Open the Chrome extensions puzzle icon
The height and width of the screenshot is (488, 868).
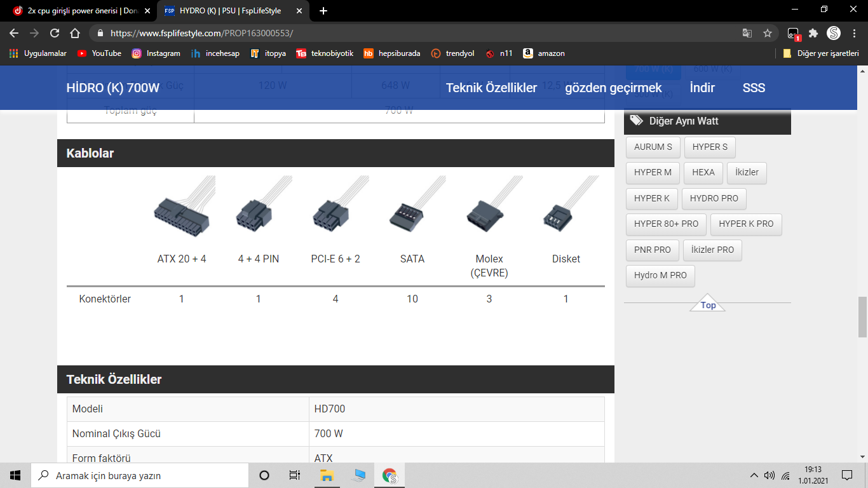point(813,33)
